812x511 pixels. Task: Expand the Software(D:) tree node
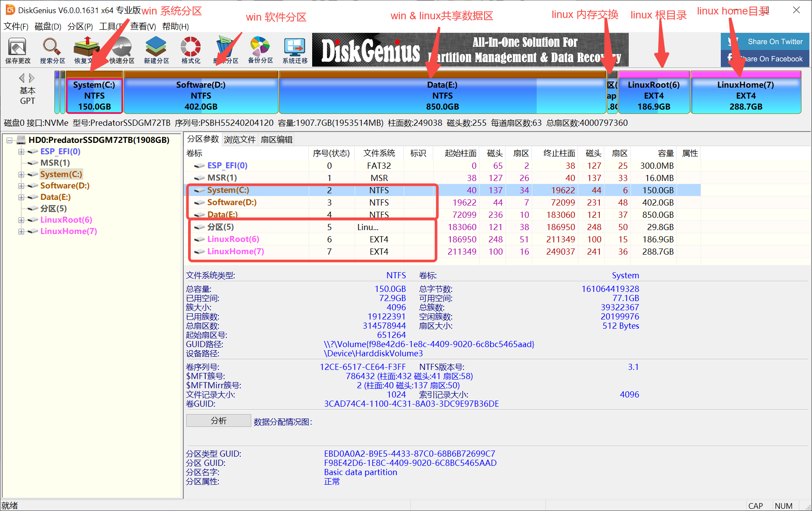click(x=21, y=186)
